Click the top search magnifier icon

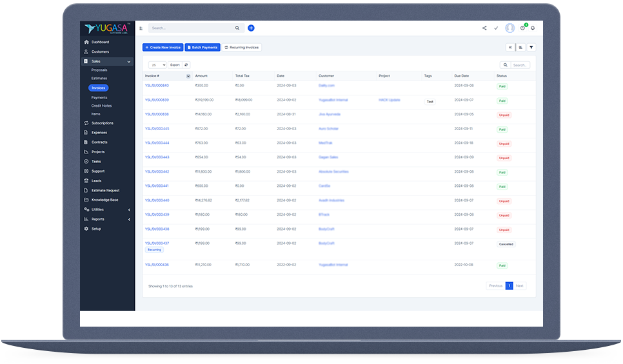point(237,28)
